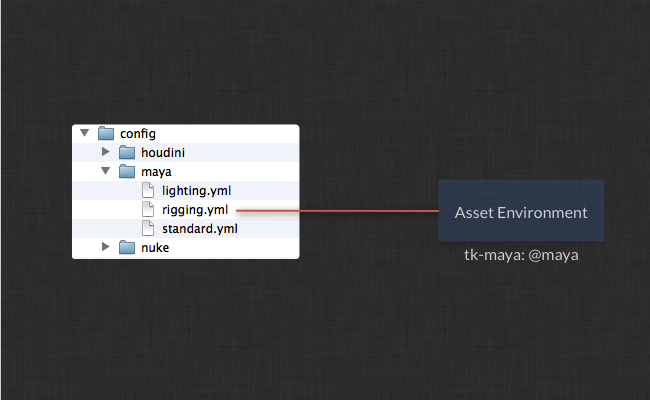
Task: Click the rigging.yml file icon
Action: click(148, 209)
